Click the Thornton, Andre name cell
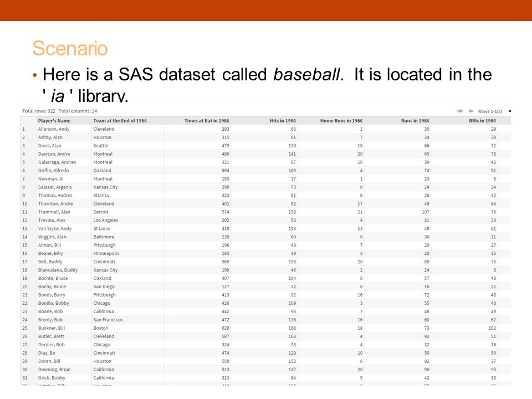 coord(55,203)
